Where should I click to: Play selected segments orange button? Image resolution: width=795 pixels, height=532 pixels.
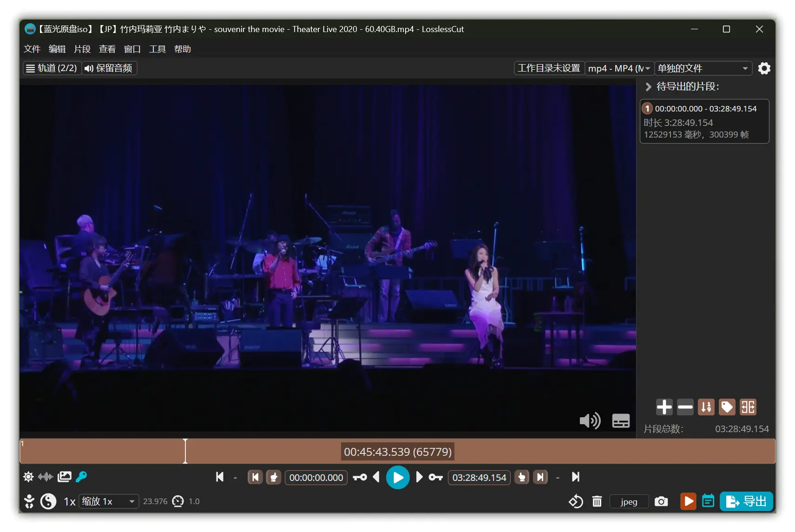[x=688, y=501]
